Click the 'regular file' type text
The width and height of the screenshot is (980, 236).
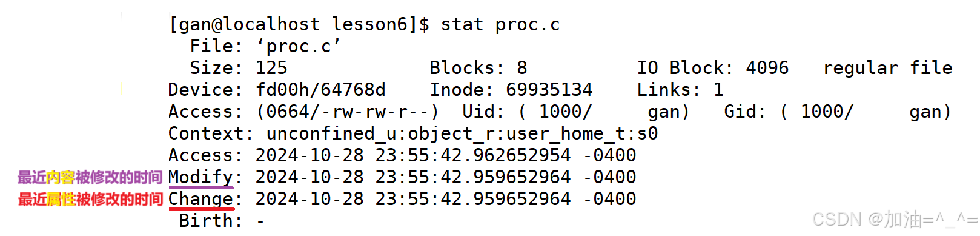click(887, 69)
